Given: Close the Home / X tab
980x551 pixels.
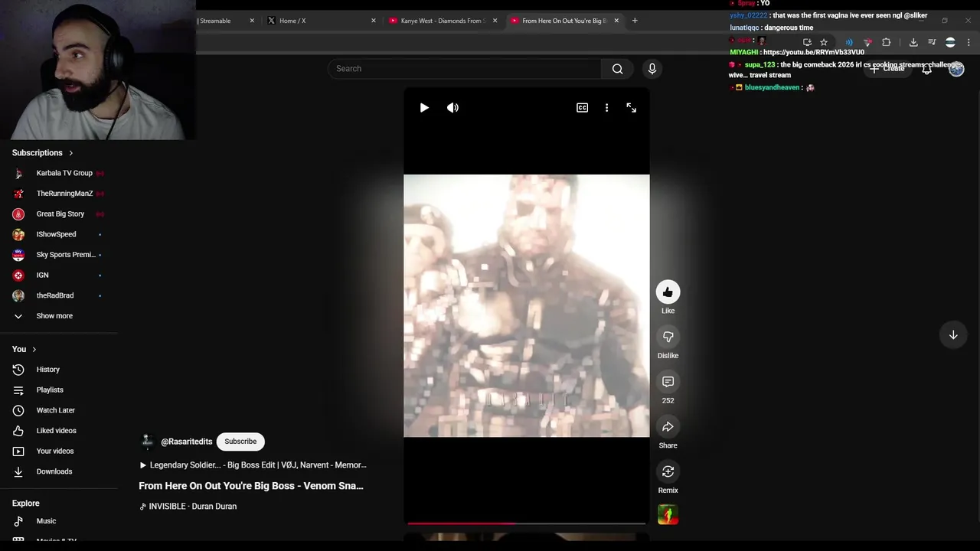Looking at the screenshot, I should 374,21.
